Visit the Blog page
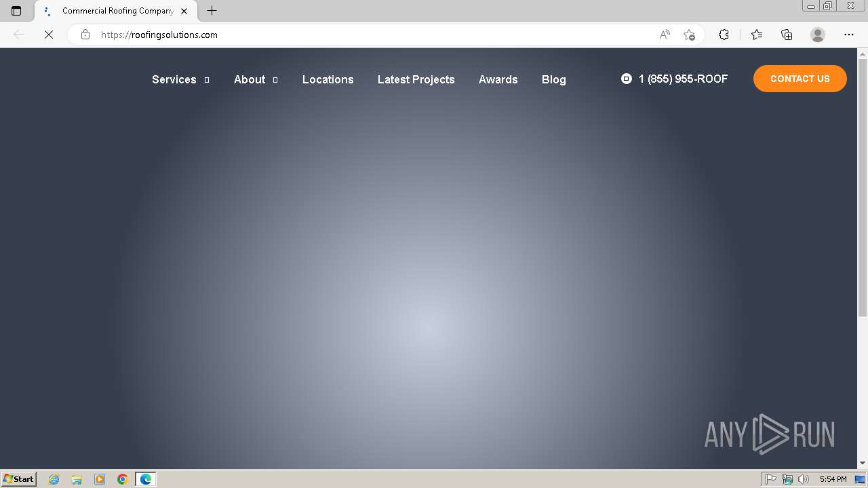 (554, 79)
